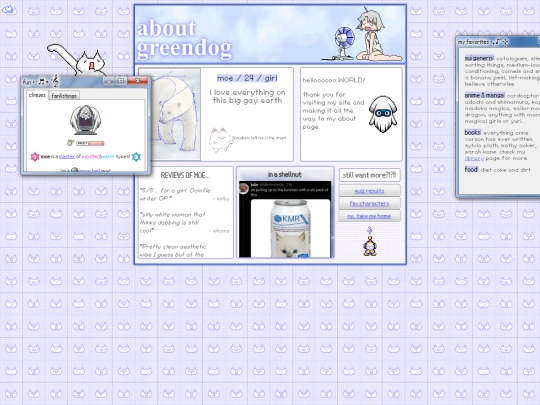
Task: Click the Blooper squid icon
Action: coord(383,114)
